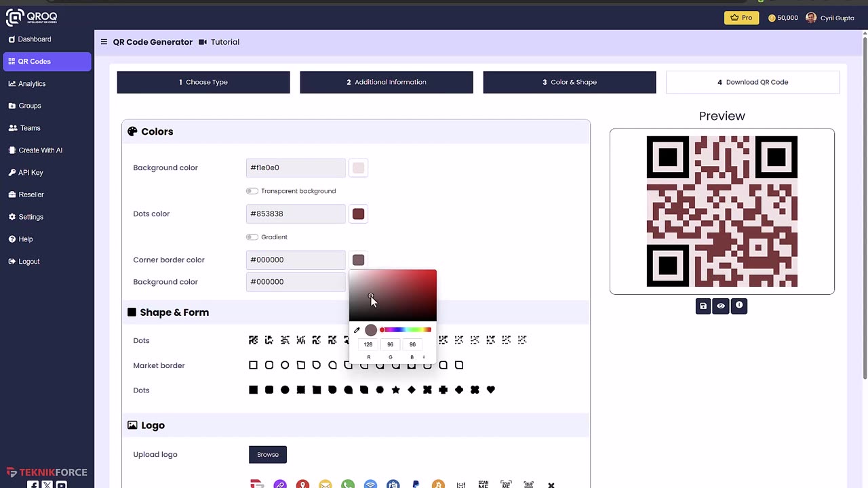Screen dimensions: 868x488
Task: Select the plus-shaped dot shape
Action: [x=443, y=390]
